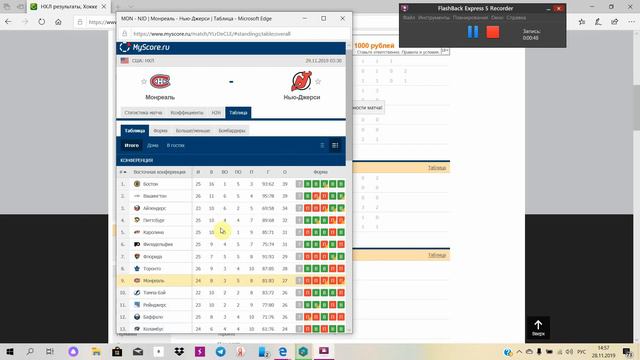640x360 pixels.
Task: Open Telegram from the taskbar
Action: tap(221, 351)
